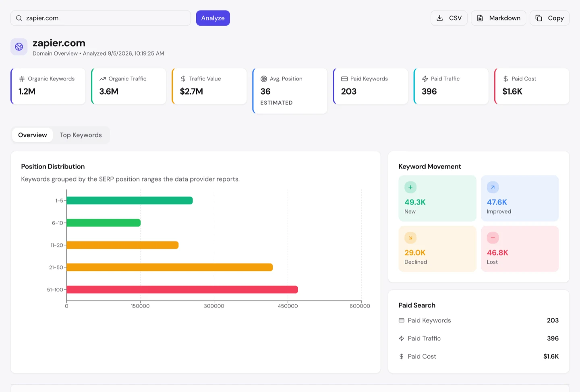
Task: Click the 450000 axis label on chart
Action: coord(288,306)
